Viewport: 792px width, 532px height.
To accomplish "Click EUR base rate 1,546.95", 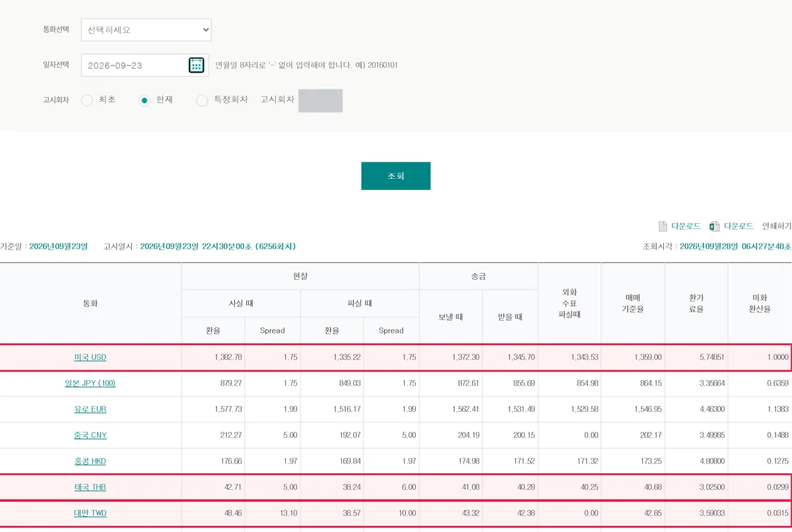I will [647, 409].
